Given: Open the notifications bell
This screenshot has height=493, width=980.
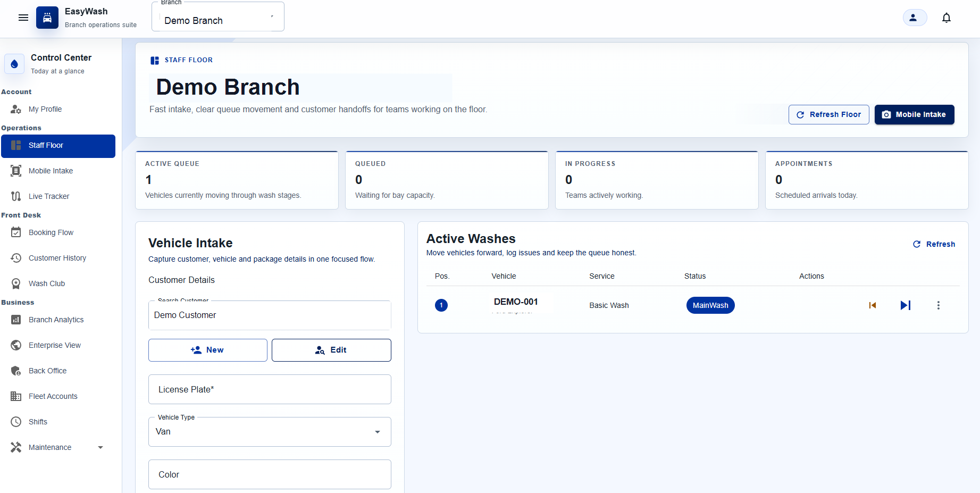Looking at the screenshot, I should coord(947,18).
